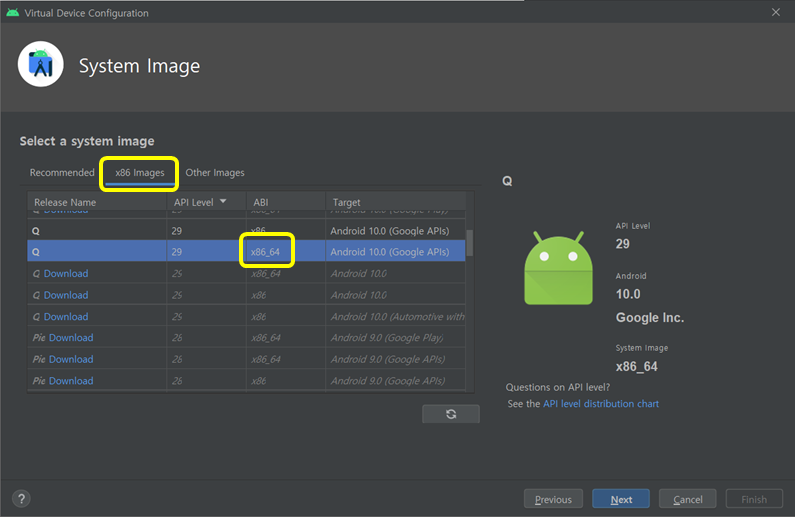This screenshot has height=517, width=795.
Task: Click the Previous button
Action: 553,499
